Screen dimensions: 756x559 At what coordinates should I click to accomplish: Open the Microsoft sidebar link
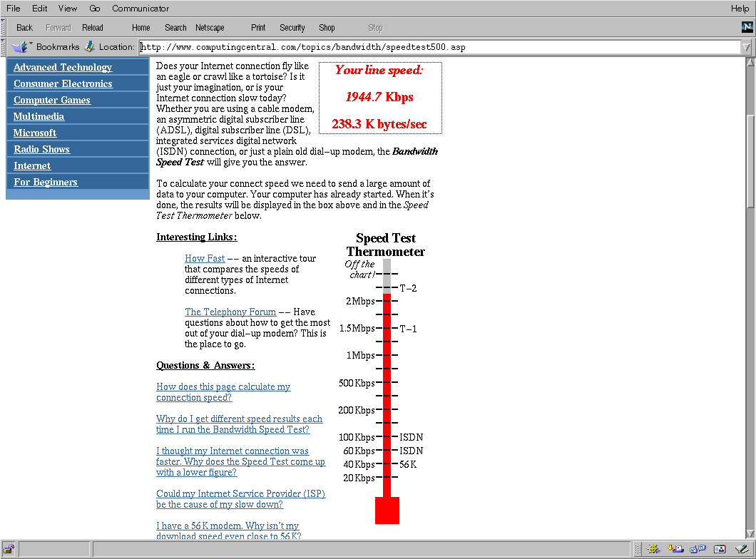pos(35,133)
